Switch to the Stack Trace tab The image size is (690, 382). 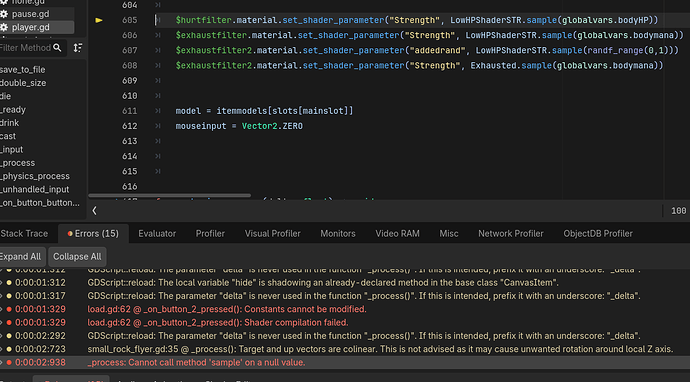click(24, 234)
